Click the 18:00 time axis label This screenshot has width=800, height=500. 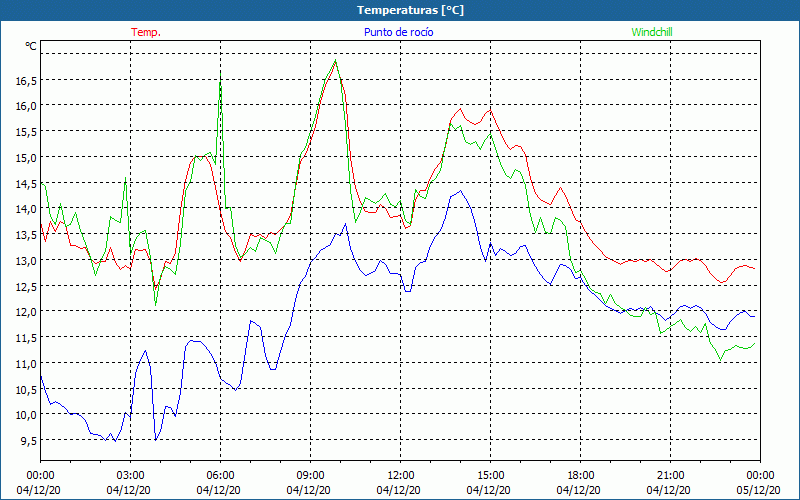tap(581, 475)
